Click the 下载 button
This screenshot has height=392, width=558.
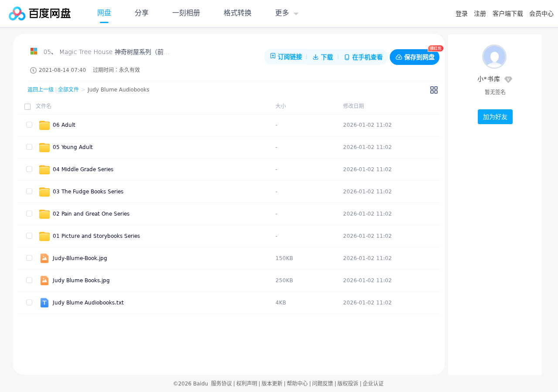[x=323, y=57]
